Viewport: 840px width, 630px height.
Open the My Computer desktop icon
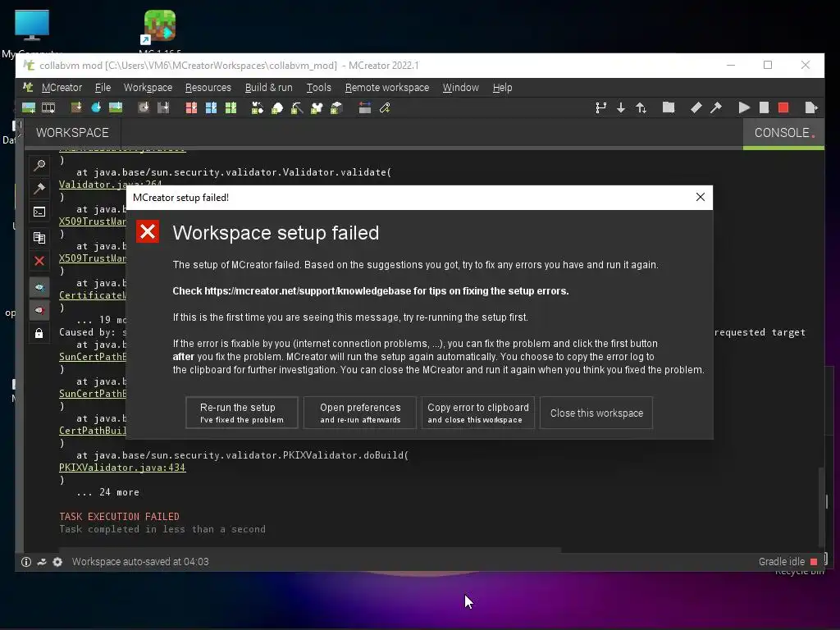32,32
